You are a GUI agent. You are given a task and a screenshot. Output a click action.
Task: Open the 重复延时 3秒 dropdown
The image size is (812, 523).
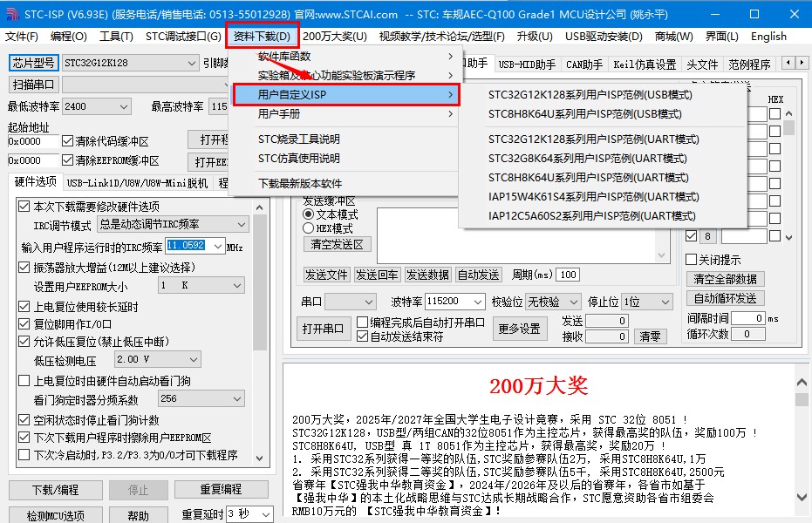point(266,515)
